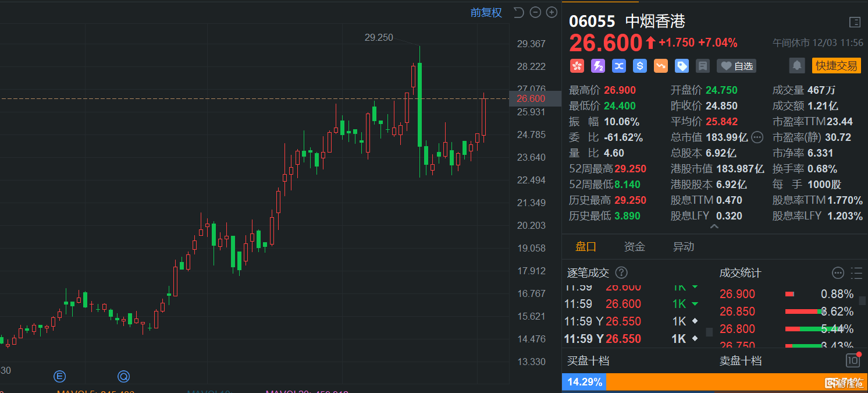Image resolution: width=868 pixels, height=393 pixels.
Task: Open the 前复权 adjustment dropdown
Action: (486, 12)
